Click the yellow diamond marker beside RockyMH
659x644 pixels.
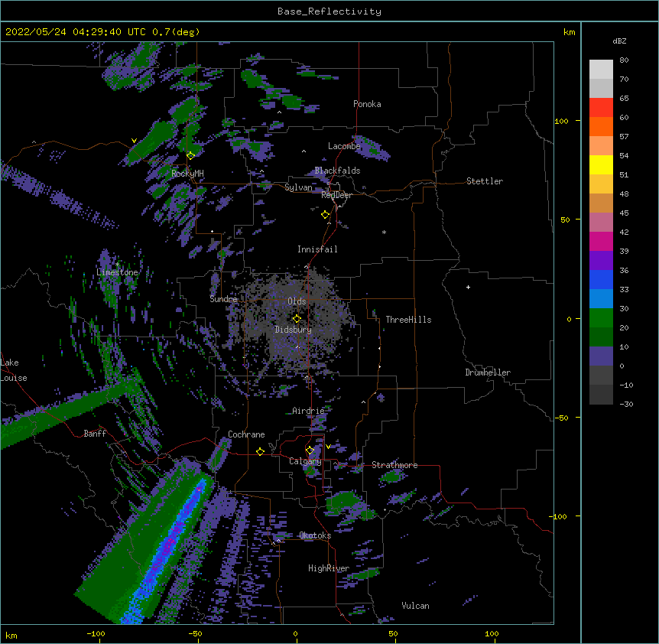[190, 155]
